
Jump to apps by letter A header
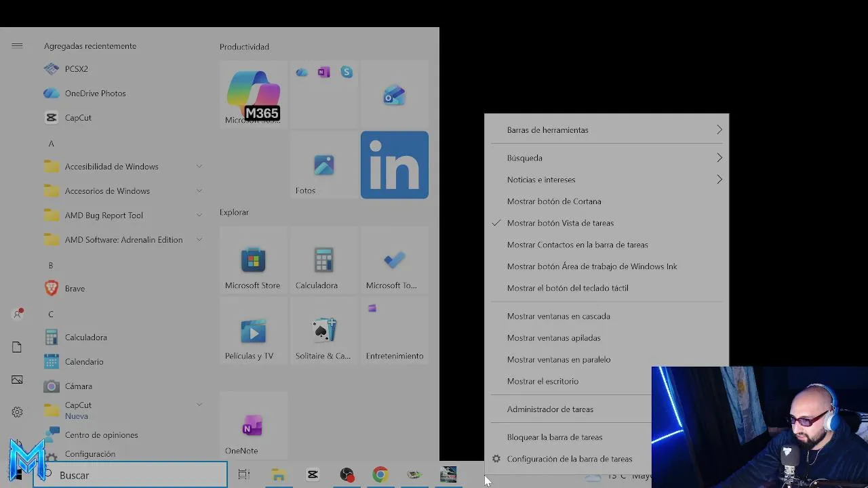coord(51,144)
